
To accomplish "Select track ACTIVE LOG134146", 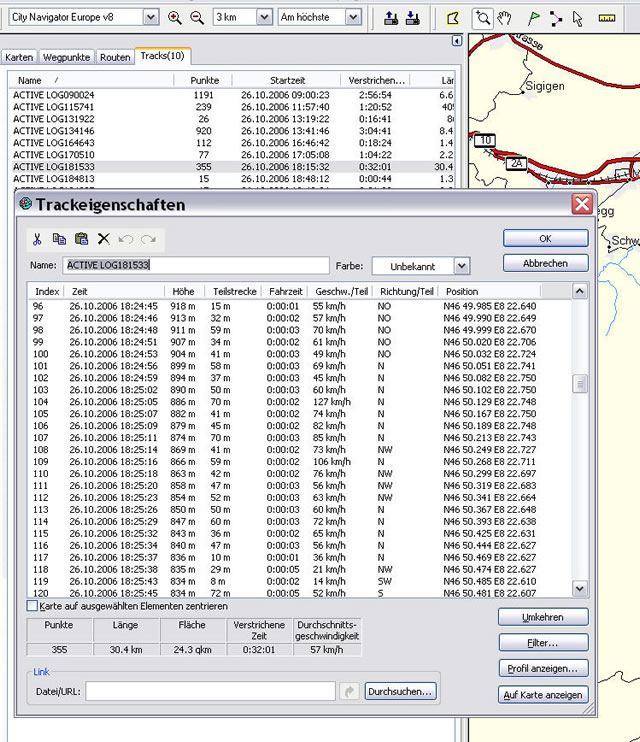I will [232, 131].
